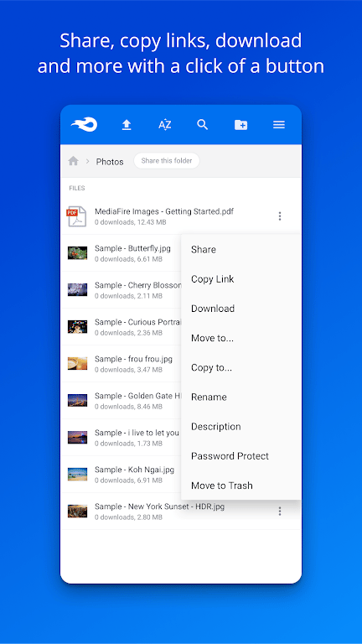Select Share in the context menu
Viewport: 362px width, 644px height.
click(204, 249)
